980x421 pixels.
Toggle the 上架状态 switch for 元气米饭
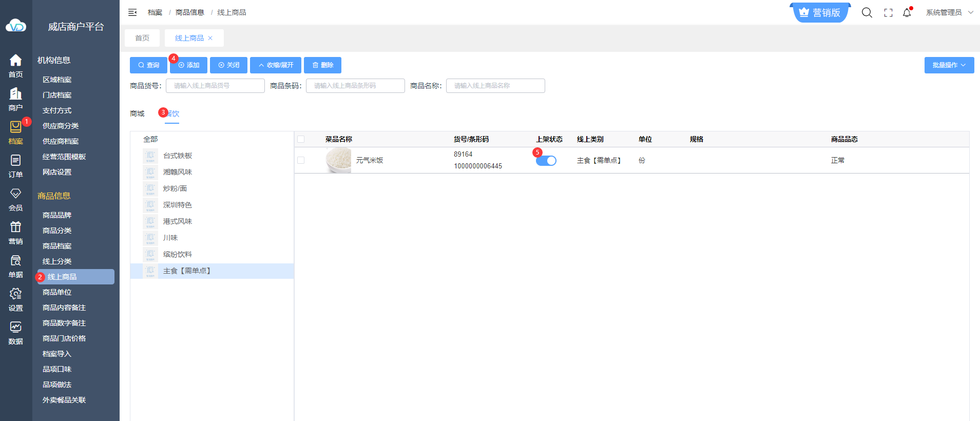pyautogui.click(x=546, y=161)
